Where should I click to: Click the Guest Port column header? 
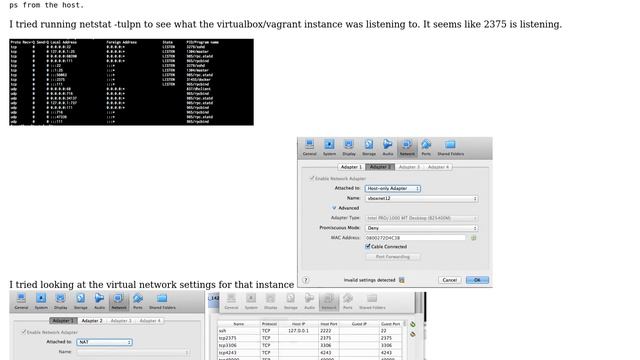click(391, 324)
